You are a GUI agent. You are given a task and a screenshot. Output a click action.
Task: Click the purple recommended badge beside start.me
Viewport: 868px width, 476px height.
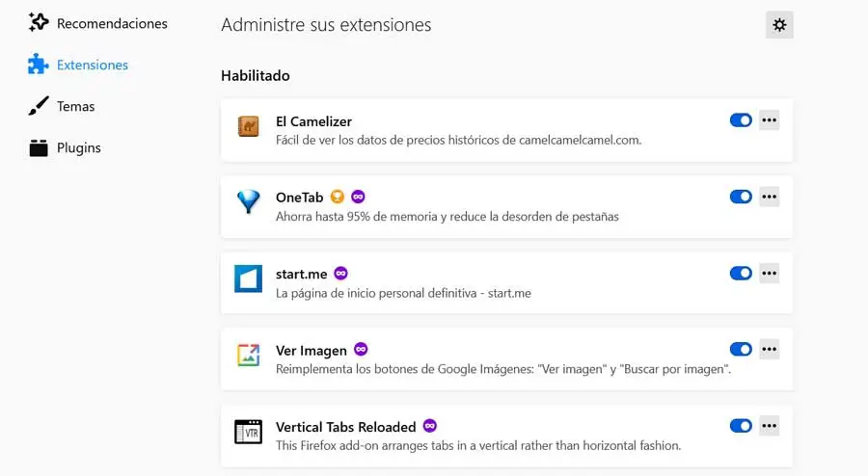tap(340, 273)
